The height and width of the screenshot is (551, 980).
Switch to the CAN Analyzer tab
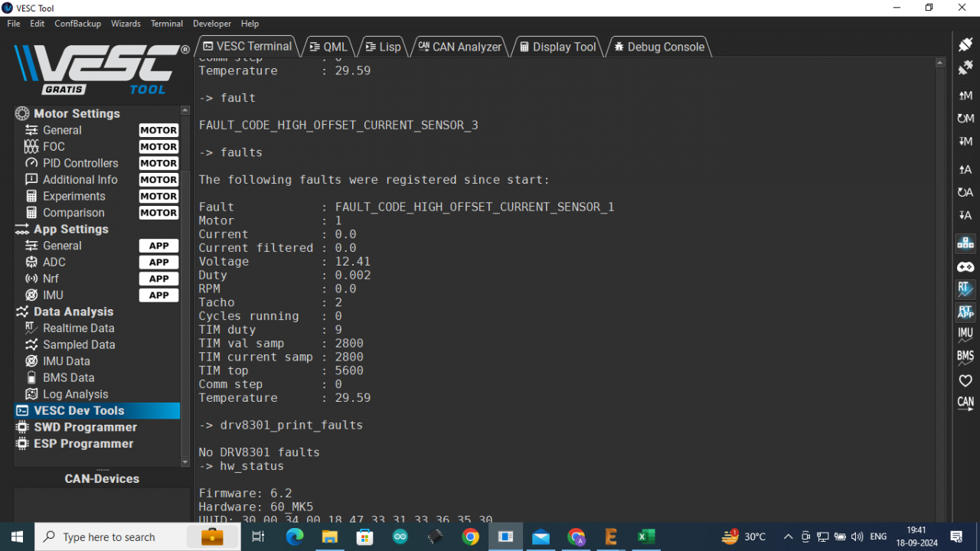coord(459,47)
